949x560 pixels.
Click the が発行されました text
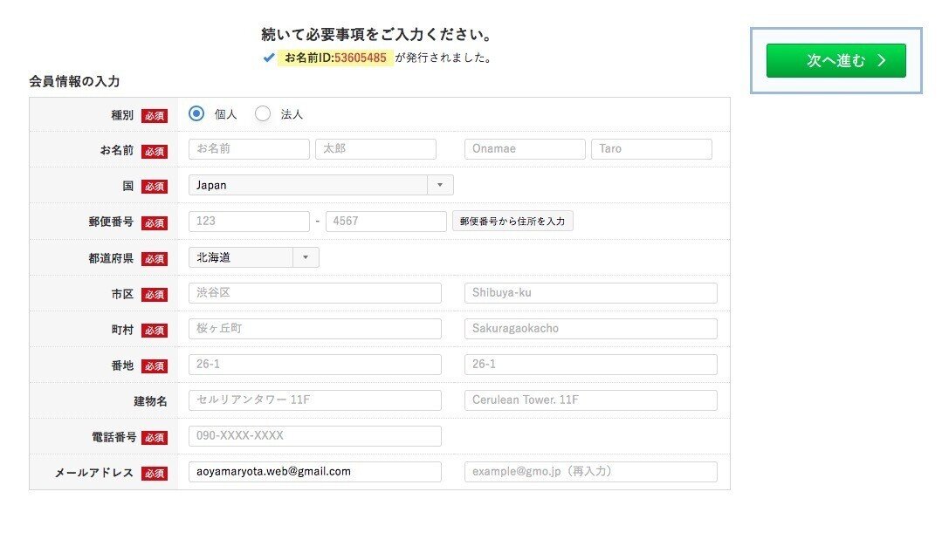[x=443, y=58]
